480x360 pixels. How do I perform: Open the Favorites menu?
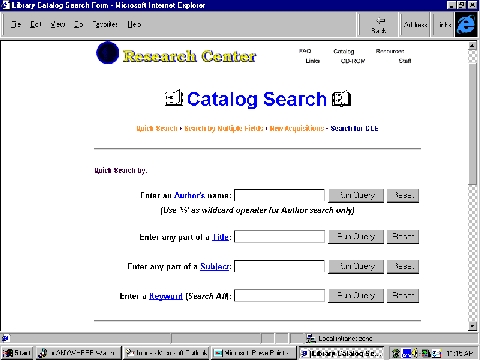point(105,24)
